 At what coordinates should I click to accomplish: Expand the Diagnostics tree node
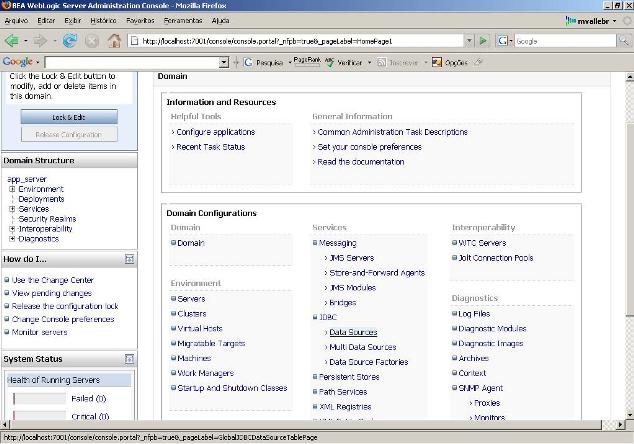12,239
